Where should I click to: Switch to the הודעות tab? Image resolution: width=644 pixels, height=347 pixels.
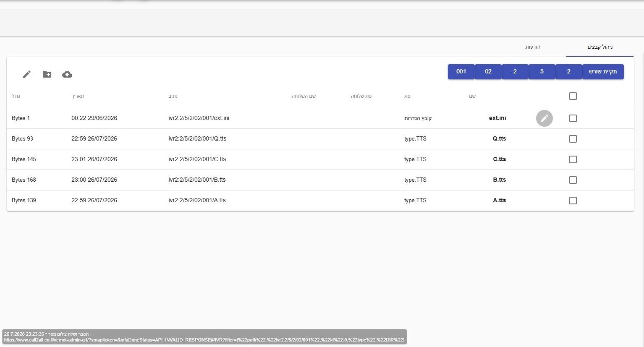tap(533, 47)
